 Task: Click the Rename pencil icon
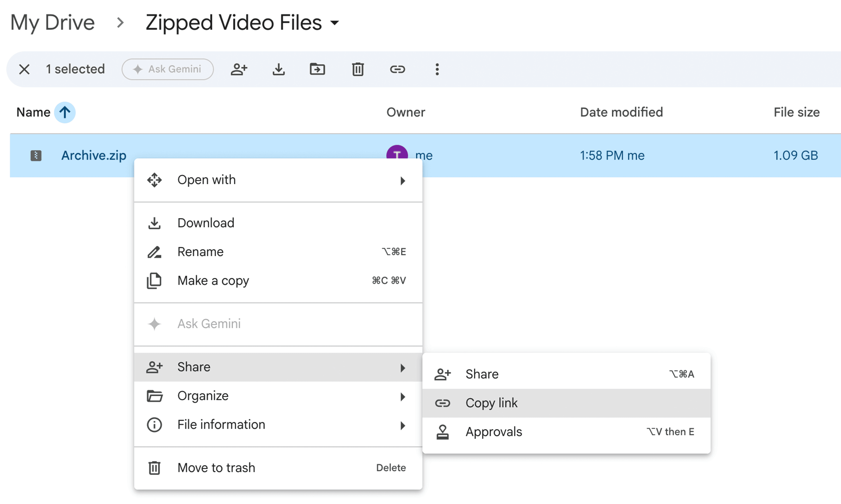pyautogui.click(x=154, y=252)
